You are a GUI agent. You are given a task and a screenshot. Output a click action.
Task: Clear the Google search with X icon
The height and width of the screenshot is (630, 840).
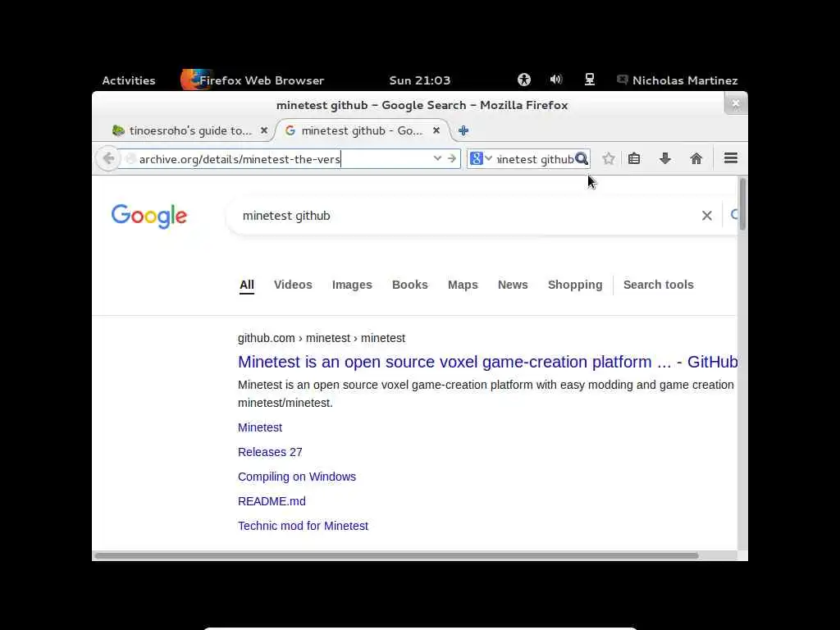[x=707, y=216]
